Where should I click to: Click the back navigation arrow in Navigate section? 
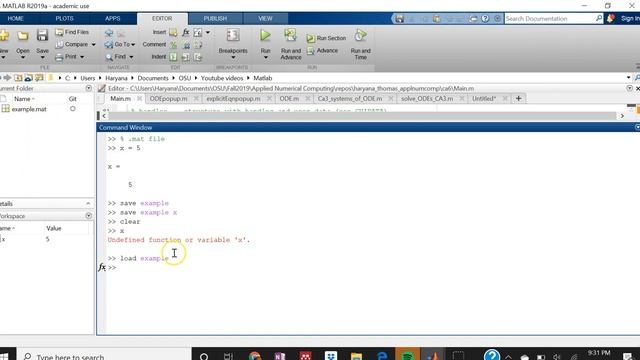[109, 32]
